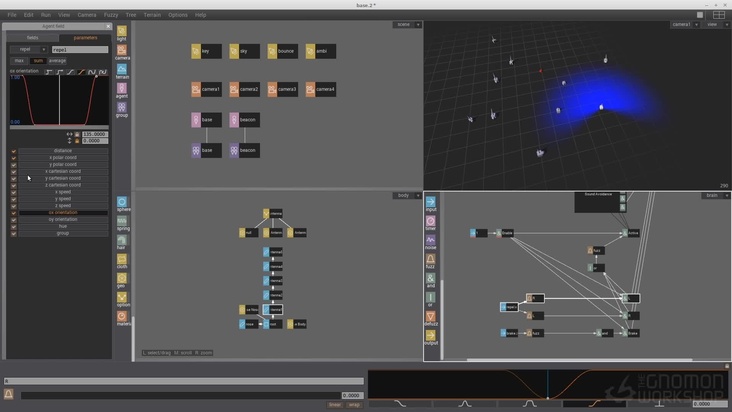732x412 pixels.
Task: Switch to the fields tab
Action: coord(32,37)
